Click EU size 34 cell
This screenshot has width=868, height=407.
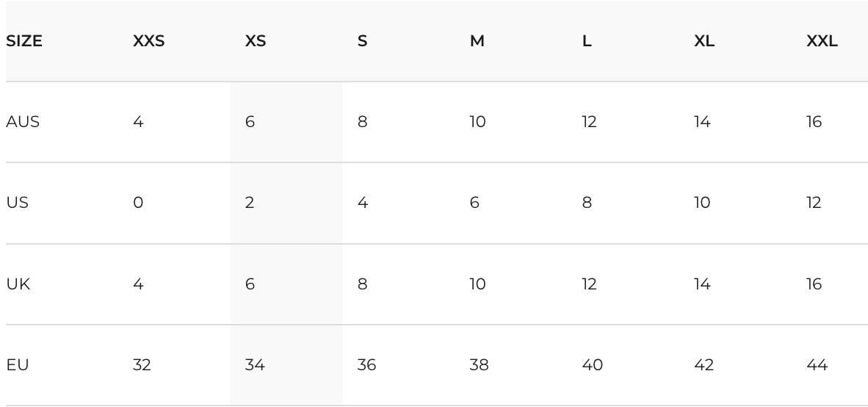pyautogui.click(x=255, y=365)
